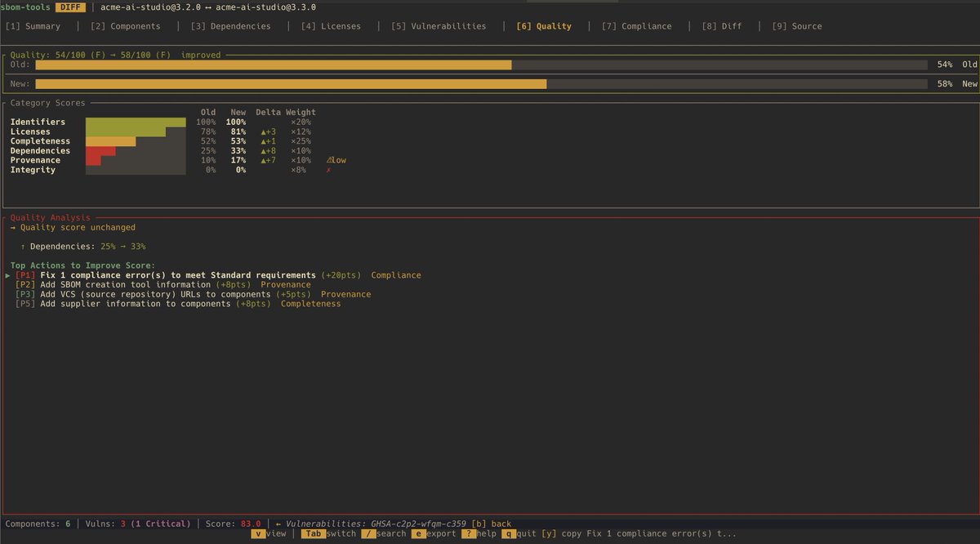Select P5 Add supplier information action

tap(178, 304)
